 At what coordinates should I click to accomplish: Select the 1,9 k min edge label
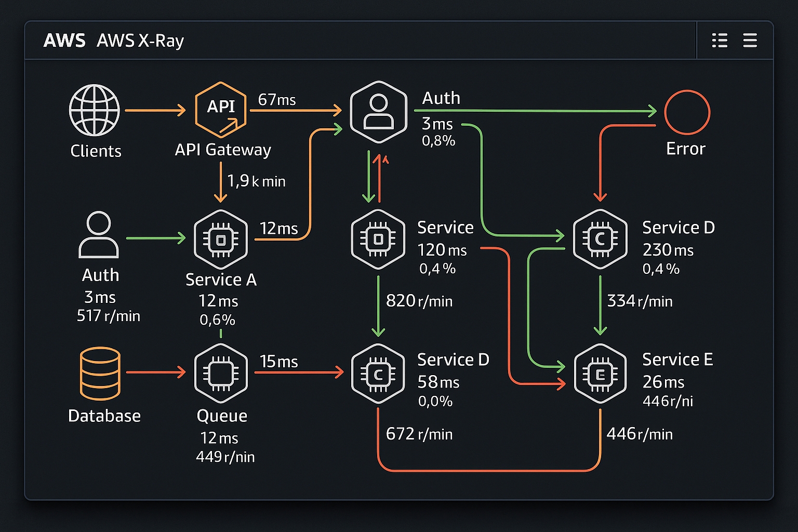[256, 181]
